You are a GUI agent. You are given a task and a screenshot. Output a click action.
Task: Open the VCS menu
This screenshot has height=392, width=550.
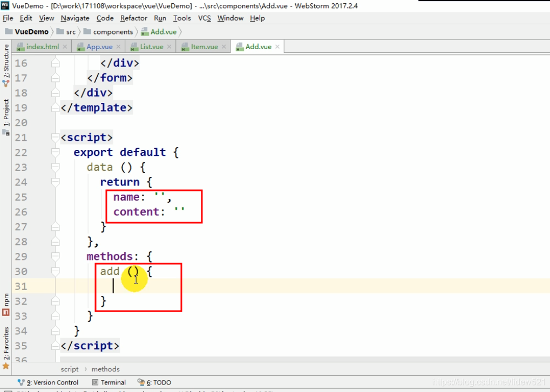(205, 18)
